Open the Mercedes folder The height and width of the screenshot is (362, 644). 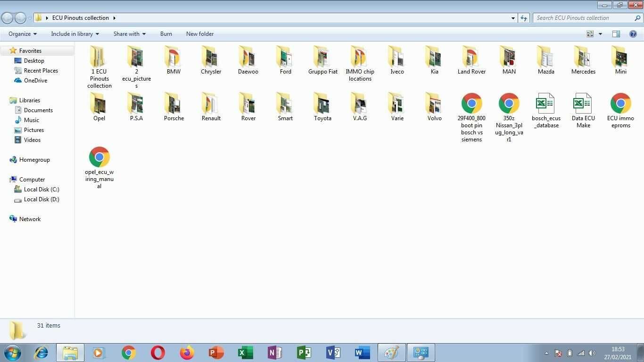point(583,60)
